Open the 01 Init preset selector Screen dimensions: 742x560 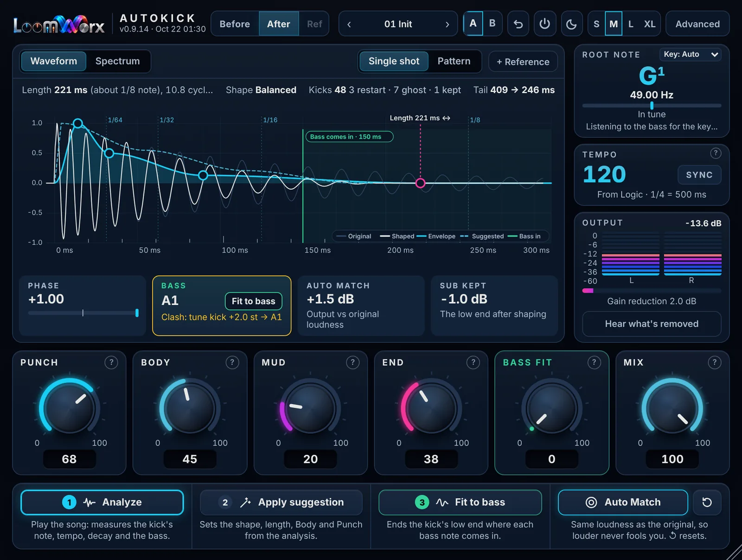398,24
